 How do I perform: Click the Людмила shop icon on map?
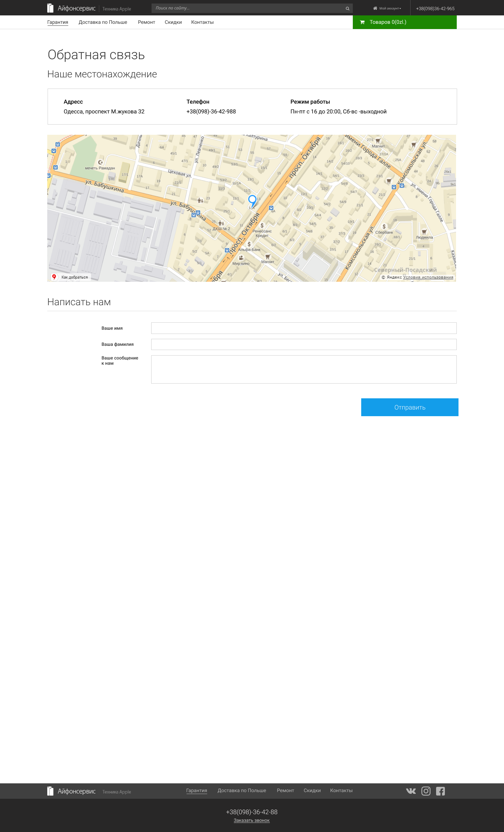click(424, 232)
